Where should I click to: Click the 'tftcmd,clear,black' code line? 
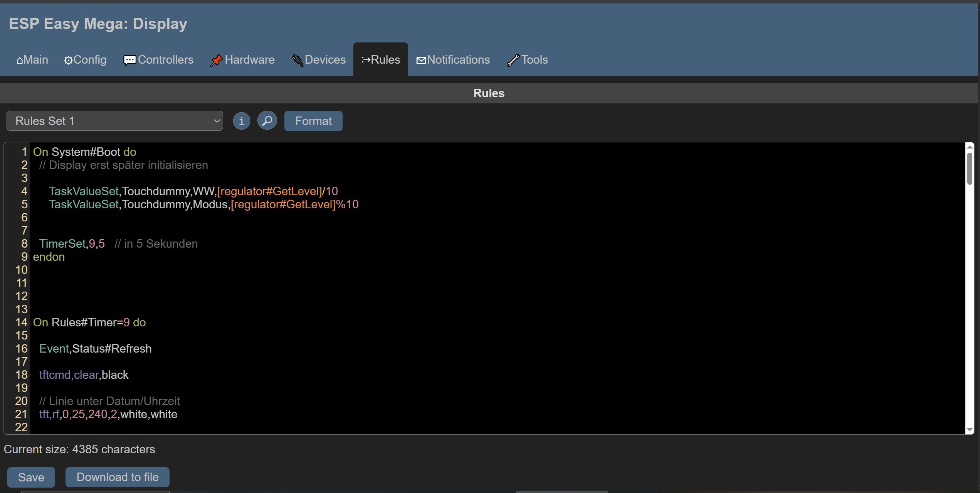point(84,375)
